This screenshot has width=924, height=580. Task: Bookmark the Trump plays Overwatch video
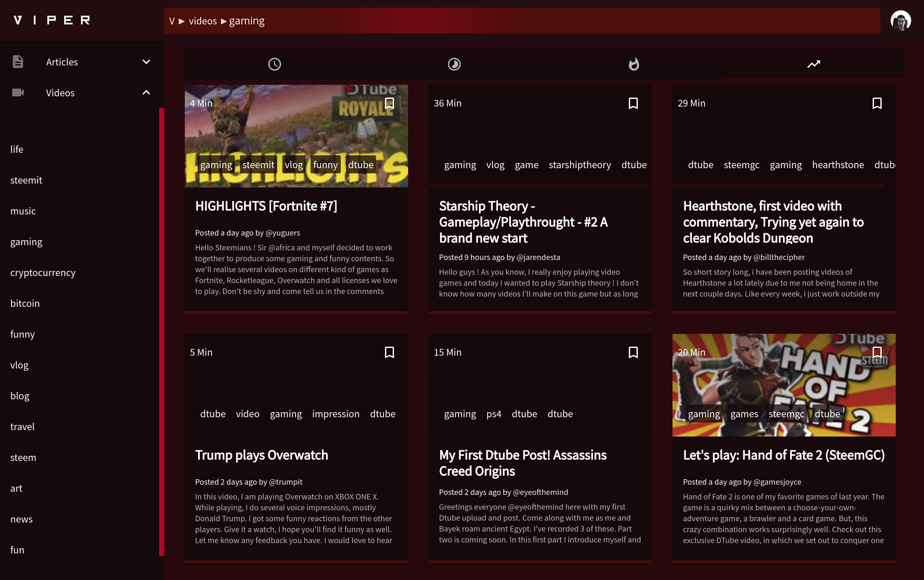pos(389,352)
